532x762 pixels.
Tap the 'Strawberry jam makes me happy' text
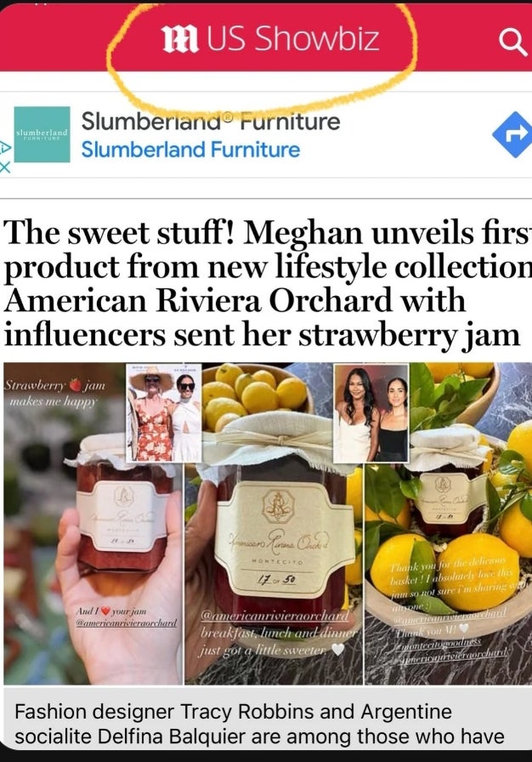pos(54,393)
